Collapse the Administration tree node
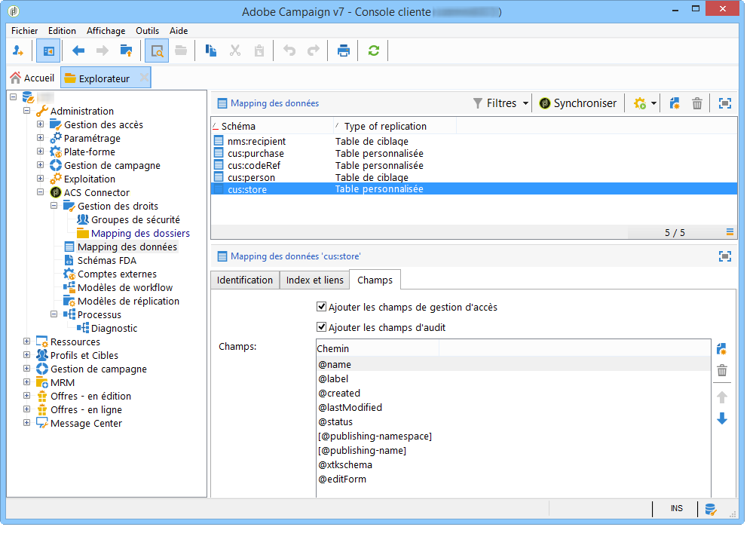This screenshot has height=533, width=756. point(26,111)
